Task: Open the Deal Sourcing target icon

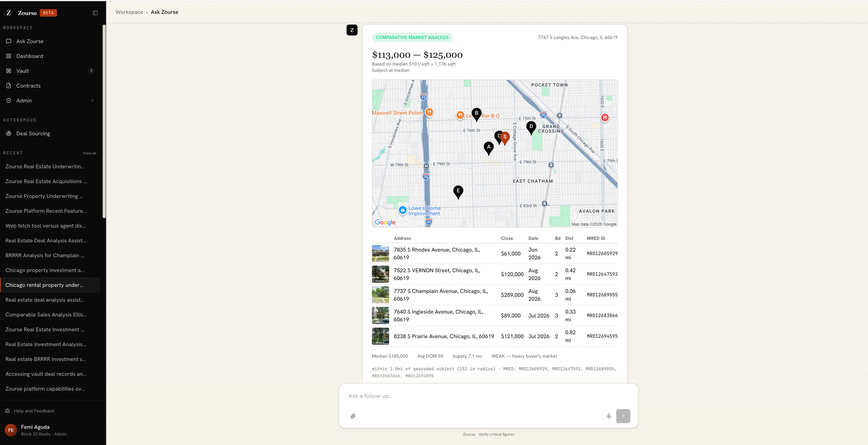Action: [9, 133]
